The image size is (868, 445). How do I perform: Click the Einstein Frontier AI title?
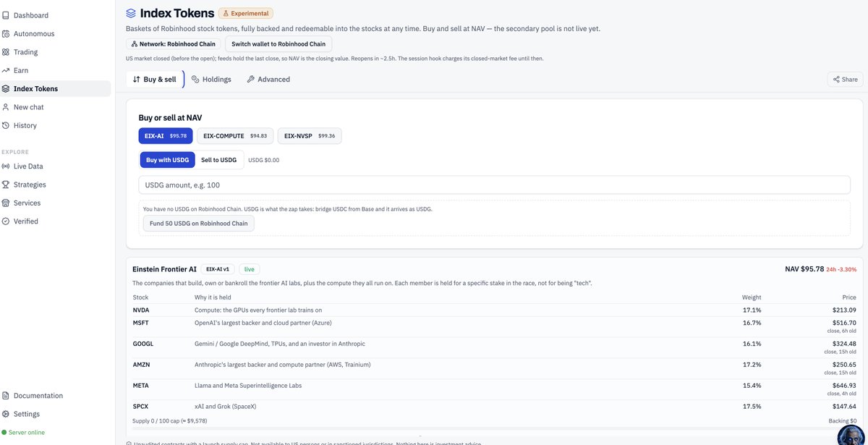(164, 269)
